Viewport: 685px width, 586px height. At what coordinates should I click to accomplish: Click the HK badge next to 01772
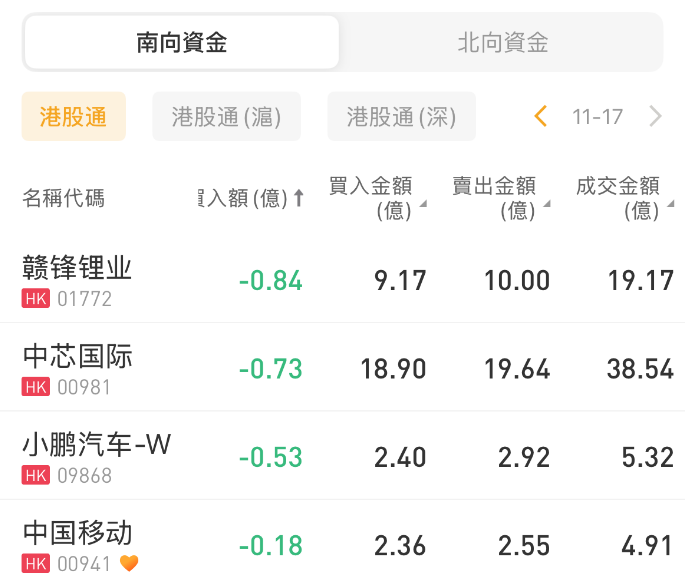point(36,299)
